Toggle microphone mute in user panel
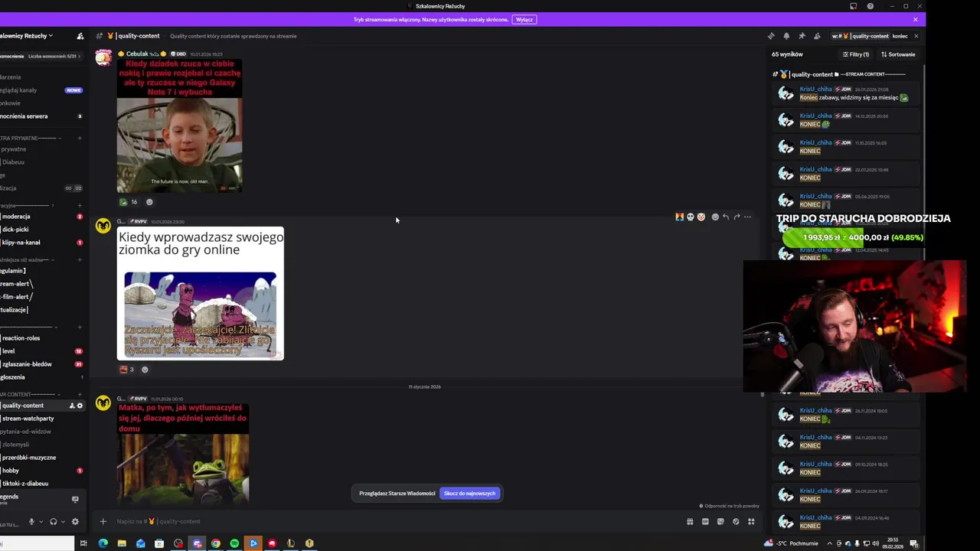The image size is (980, 551). (x=31, y=522)
